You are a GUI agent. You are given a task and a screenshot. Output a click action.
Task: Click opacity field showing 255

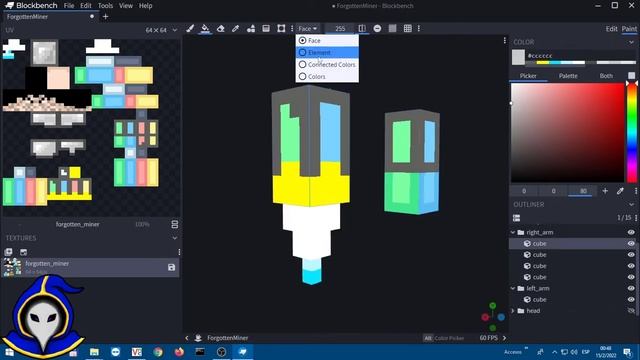tap(340, 28)
